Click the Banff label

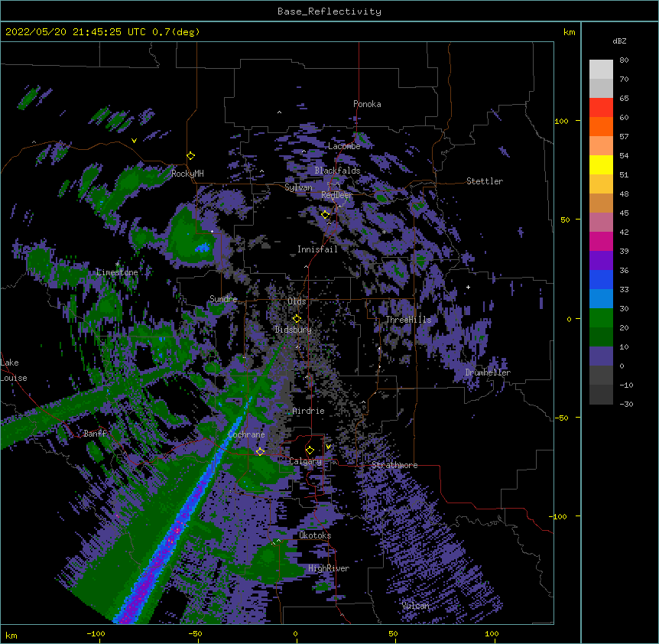pyautogui.click(x=95, y=434)
